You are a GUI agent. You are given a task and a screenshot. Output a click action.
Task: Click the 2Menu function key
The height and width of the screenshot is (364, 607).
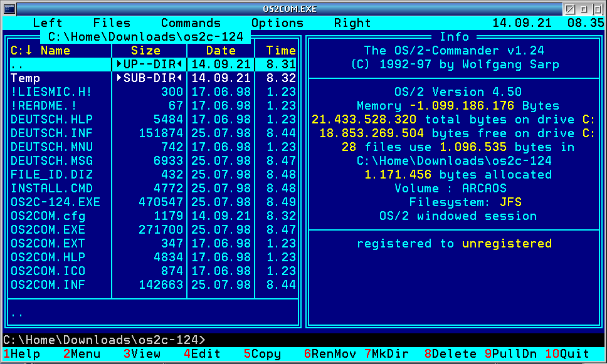coord(82,353)
